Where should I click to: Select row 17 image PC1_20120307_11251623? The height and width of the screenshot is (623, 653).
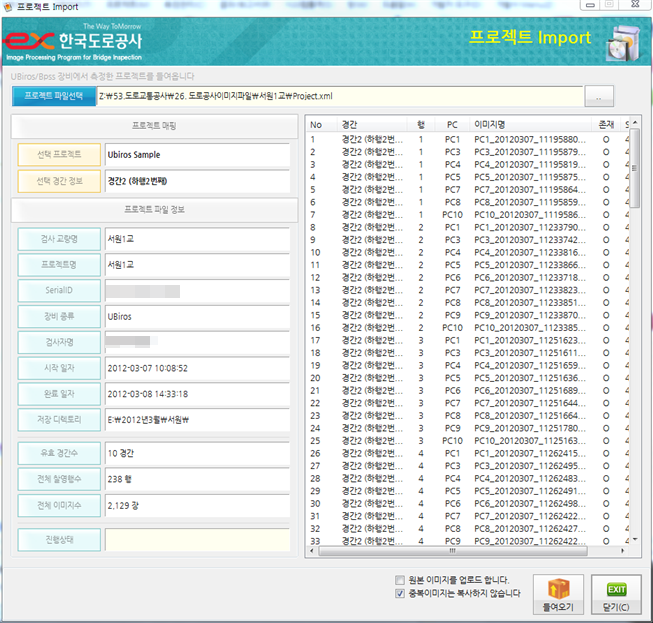coord(466,340)
